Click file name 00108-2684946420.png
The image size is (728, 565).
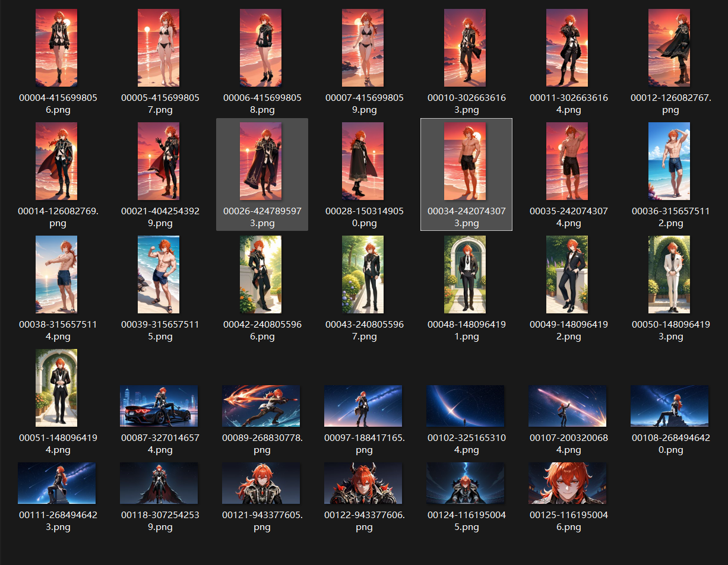pyautogui.click(x=670, y=444)
